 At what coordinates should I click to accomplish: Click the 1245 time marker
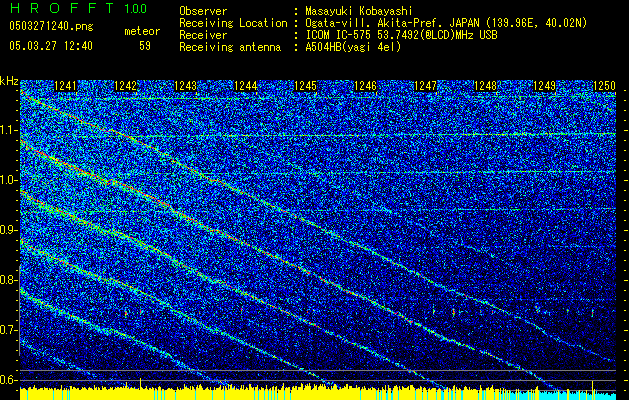tap(305, 86)
